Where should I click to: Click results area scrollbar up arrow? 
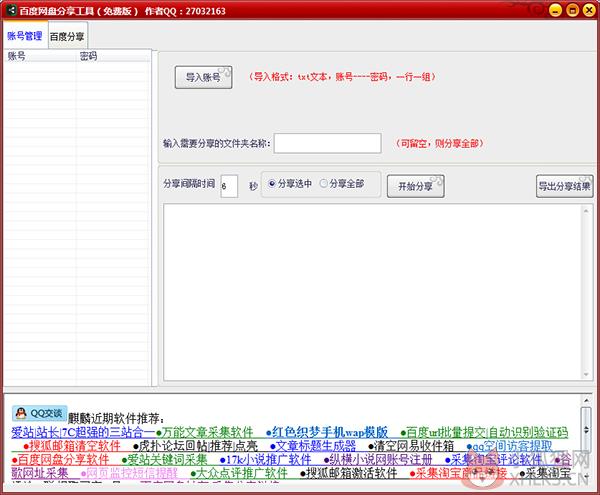586,211
